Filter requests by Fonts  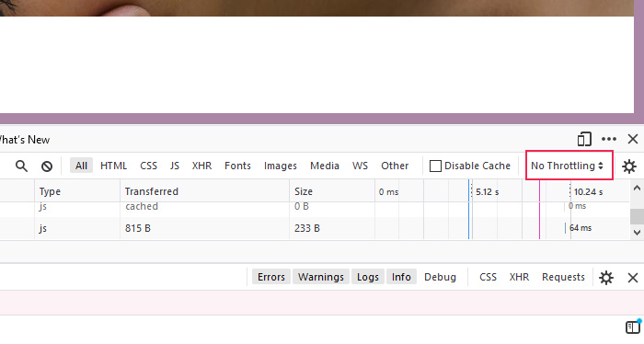point(237,166)
